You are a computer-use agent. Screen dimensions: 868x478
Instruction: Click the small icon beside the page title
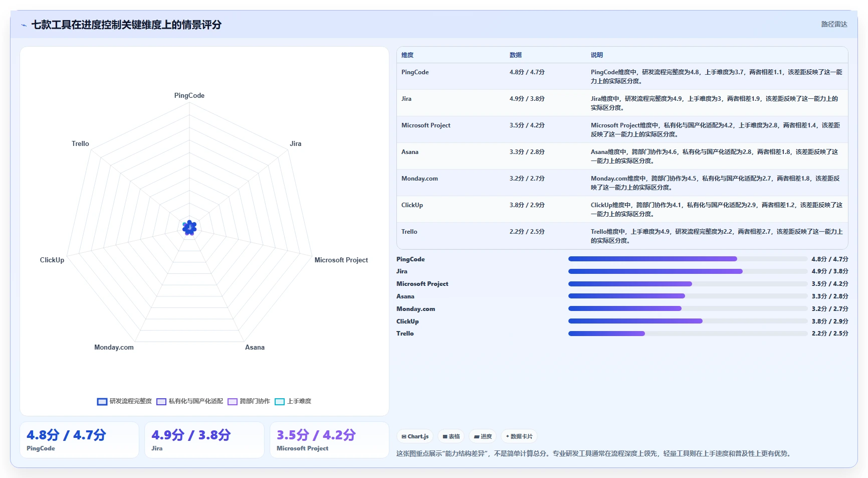pyautogui.click(x=24, y=25)
